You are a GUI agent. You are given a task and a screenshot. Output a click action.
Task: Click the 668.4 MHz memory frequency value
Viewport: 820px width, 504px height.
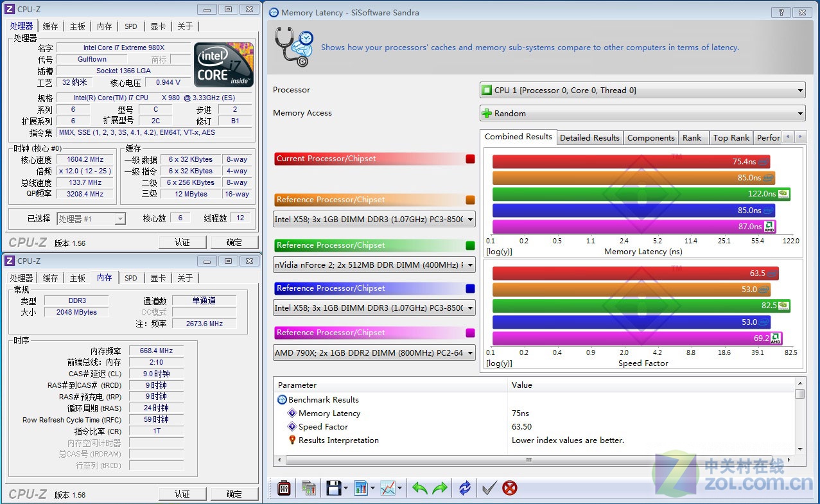pos(157,351)
